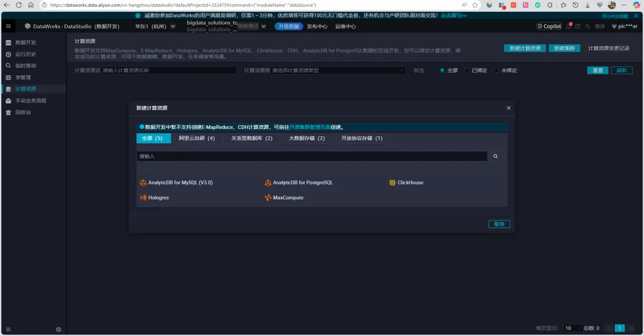This screenshot has height=336, width=644.
Task: Select the 全部 status radio button
Action: (443, 70)
